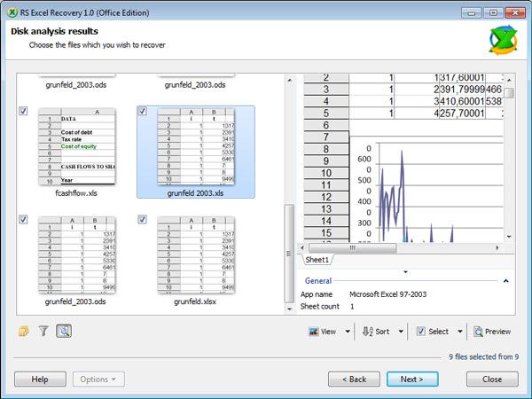Switch to the Sheet1 tab
This screenshot has height=399, width=532.
point(317,260)
